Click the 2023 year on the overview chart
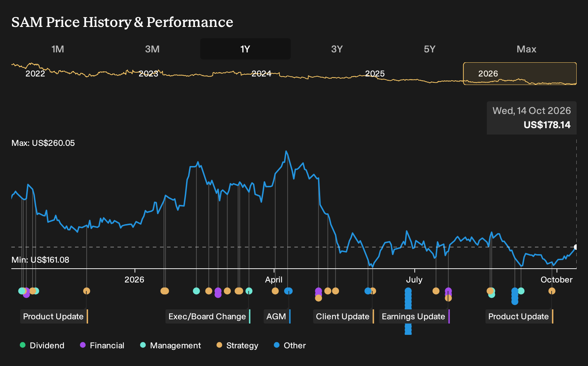 point(149,74)
